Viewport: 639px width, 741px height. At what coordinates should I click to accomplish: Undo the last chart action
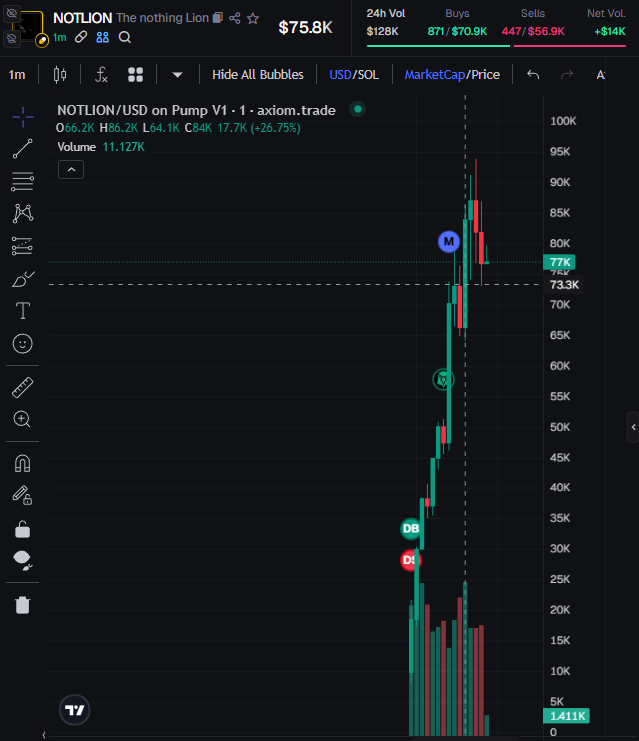click(533, 75)
